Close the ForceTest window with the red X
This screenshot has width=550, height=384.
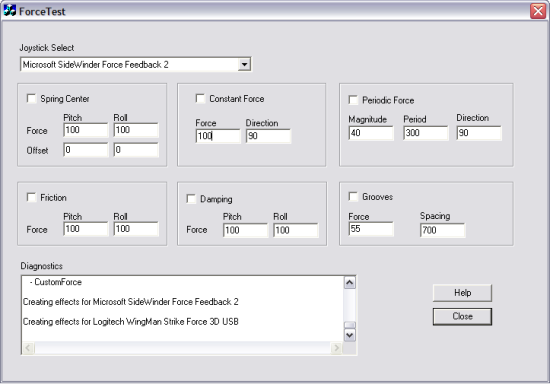(x=538, y=11)
